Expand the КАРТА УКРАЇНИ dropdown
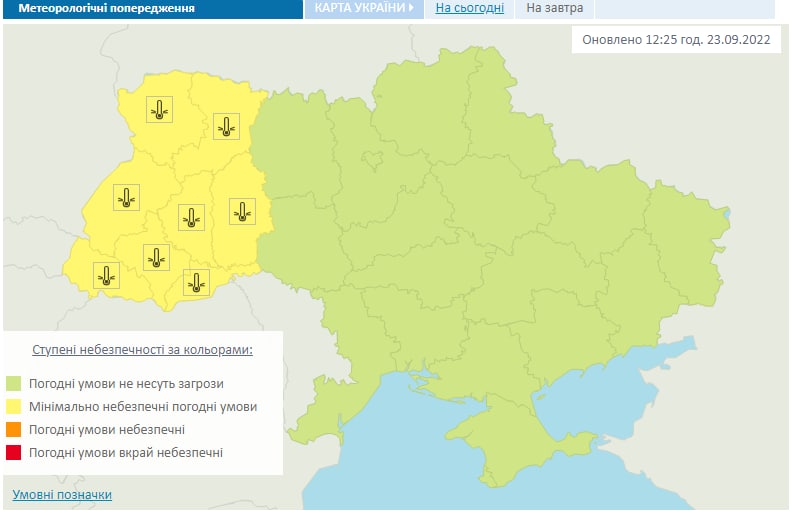 pyautogui.click(x=364, y=9)
